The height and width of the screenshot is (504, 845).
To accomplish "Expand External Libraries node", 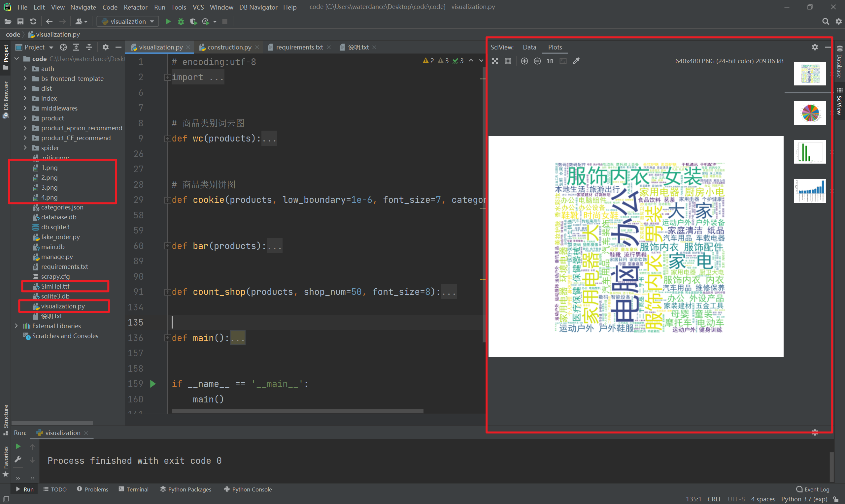I will 16,326.
